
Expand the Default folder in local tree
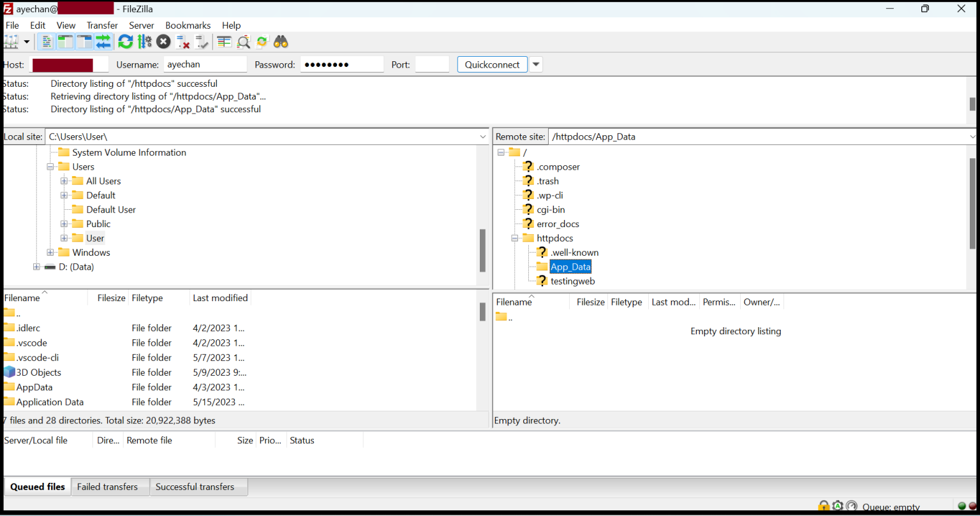click(64, 195)
